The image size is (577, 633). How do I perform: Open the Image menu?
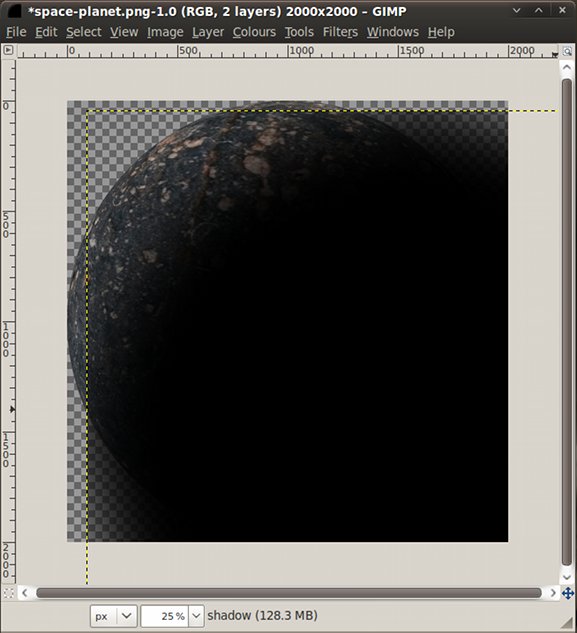point(165,32)
